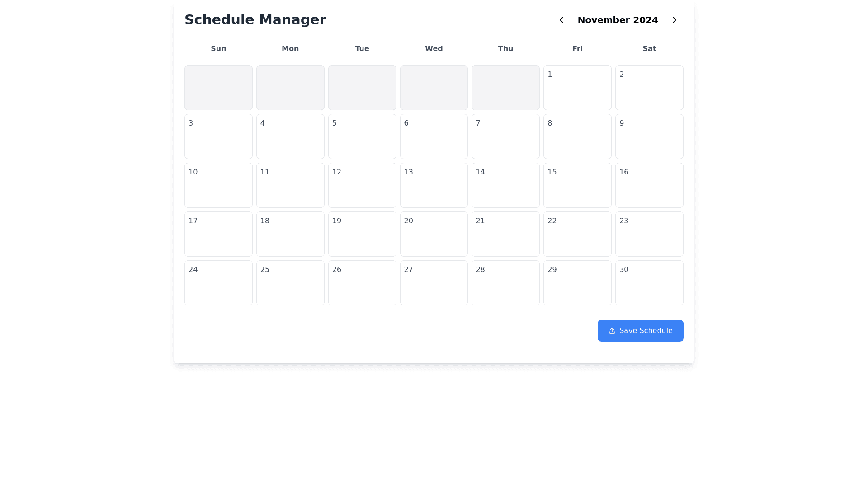Click the November 2024 month label
Screen dimensions: 868x488
pyautogui.click(x=617, y=20)
